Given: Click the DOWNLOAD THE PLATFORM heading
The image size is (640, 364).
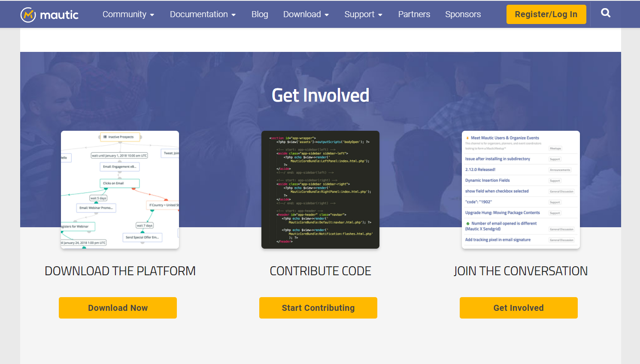Looking at the screenshot, I should [x=120, y=271].
